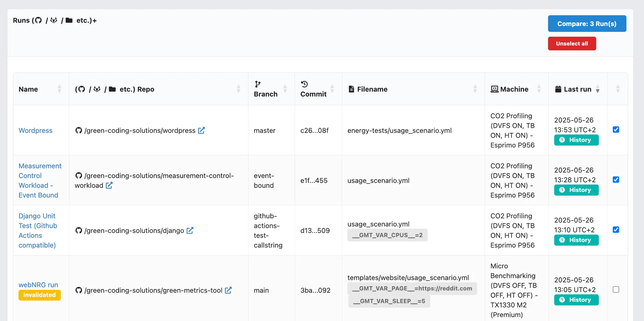The height and width of the screenshot is (321, 644).
Task: Sort table by Machine column
Action: point(517,89)
